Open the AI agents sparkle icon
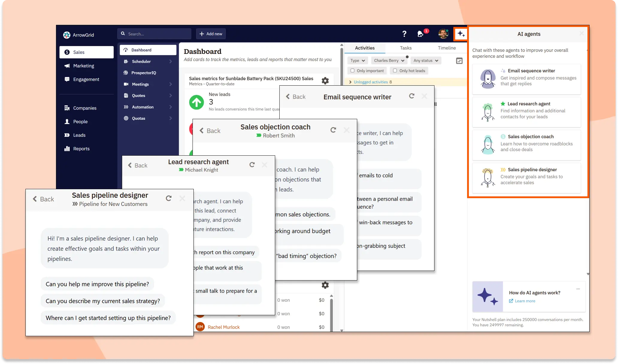The image size is (618, 364). [x=461, y=34]
